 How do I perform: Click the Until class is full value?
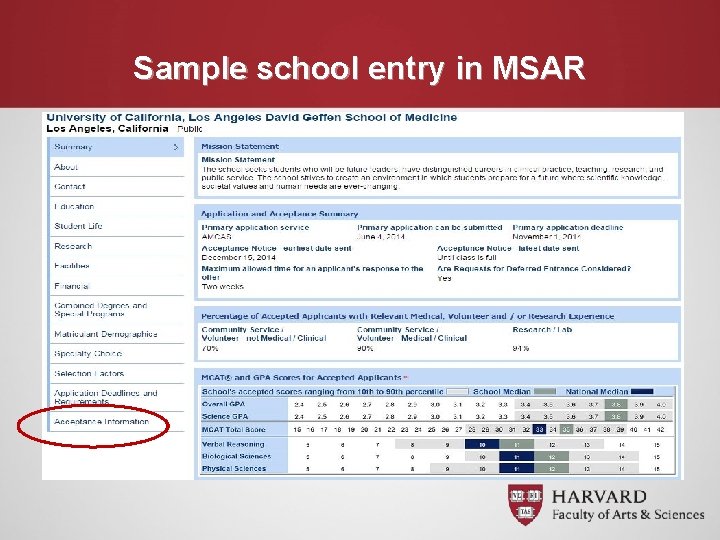467,258
